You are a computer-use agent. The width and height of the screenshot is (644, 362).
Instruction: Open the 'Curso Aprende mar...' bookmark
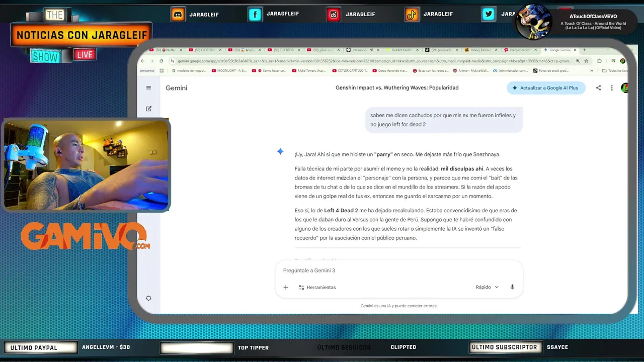click(x=391, y=71)
